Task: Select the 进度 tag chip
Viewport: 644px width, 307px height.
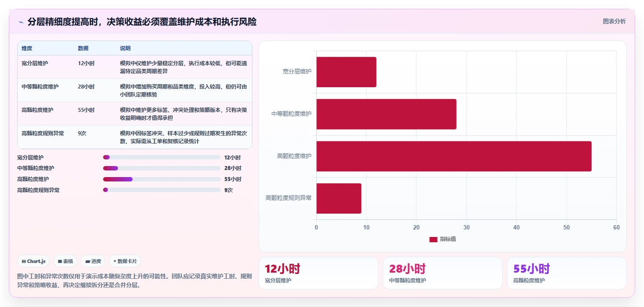Action: [x=93, y=261]
